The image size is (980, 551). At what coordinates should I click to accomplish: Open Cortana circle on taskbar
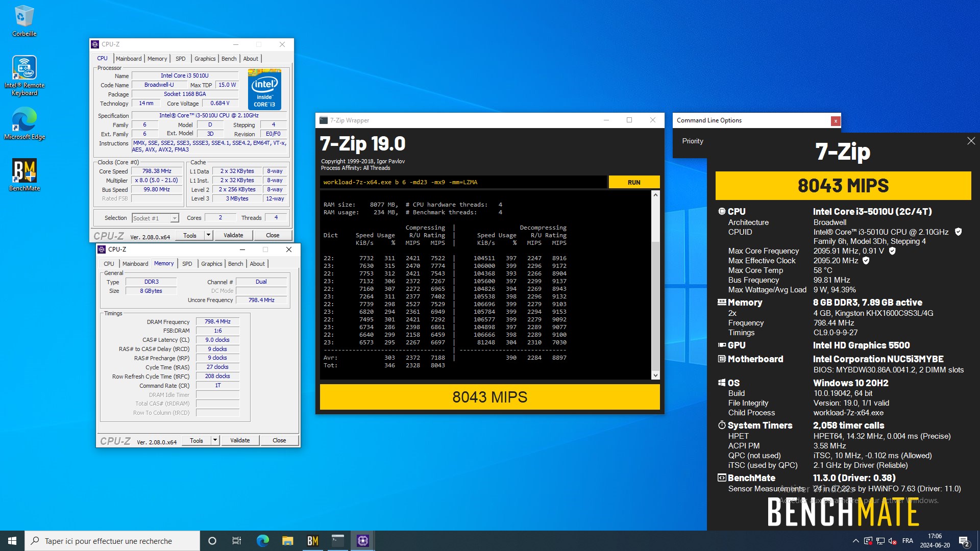click(x=212, y=541)
